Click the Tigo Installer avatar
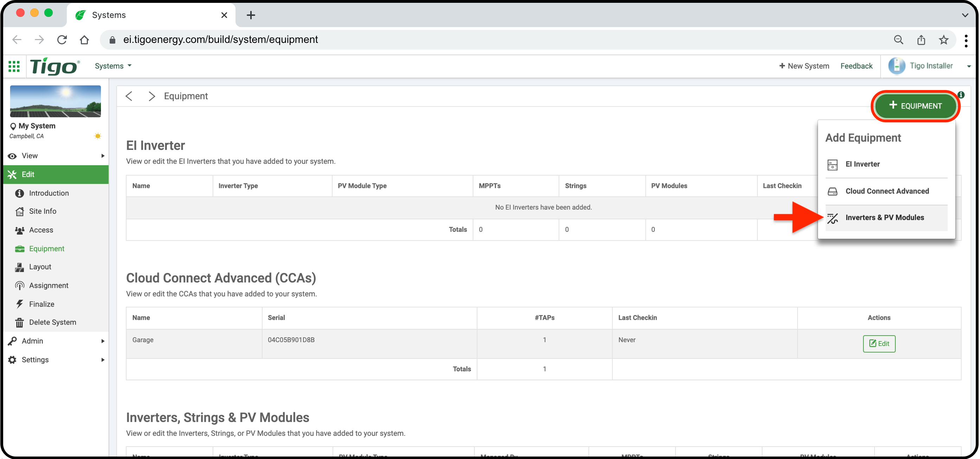Viewport: 980px width, 459px height. click(x=897, y=66)
